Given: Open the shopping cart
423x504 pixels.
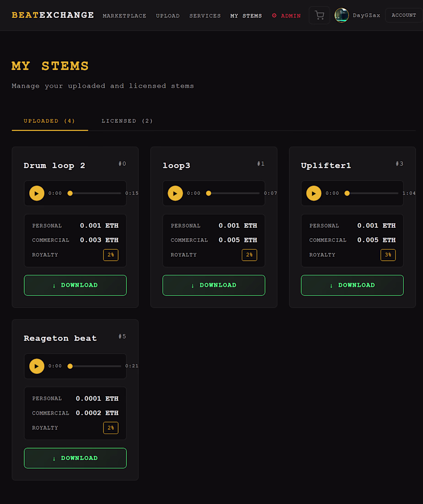Looking at the screenshot, I should pyautogui.click(x=319, y=16).
